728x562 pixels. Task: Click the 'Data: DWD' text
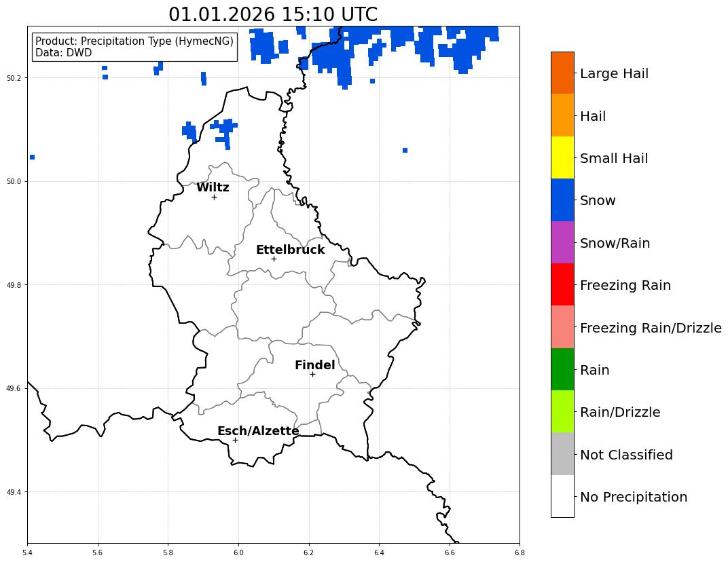click(x=64, y=52)
